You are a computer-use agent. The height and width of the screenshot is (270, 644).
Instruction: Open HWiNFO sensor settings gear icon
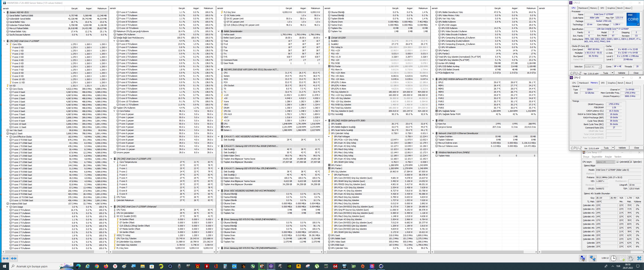[631, 258]
